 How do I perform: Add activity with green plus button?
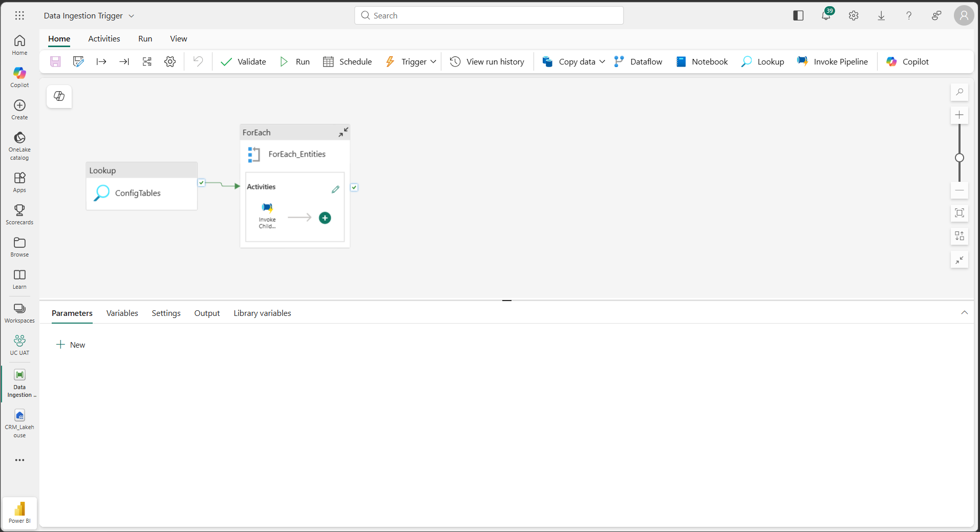(325, 218)
